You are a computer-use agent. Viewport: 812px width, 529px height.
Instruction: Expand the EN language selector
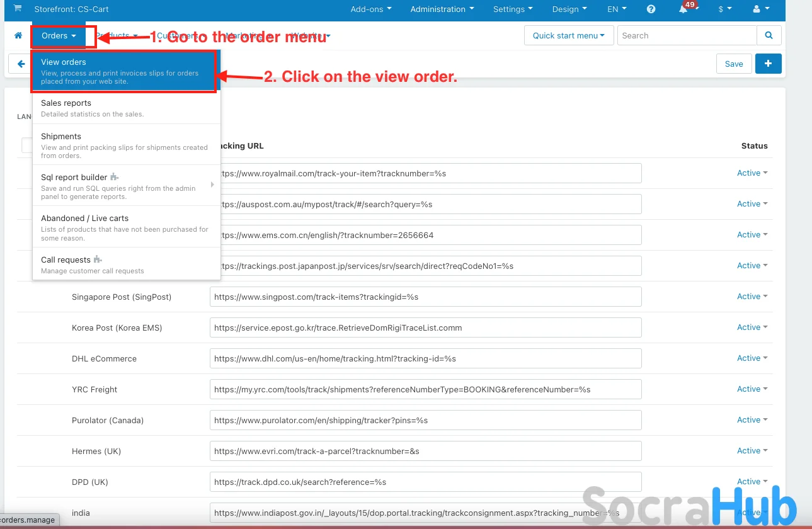(x=616, y=9)
